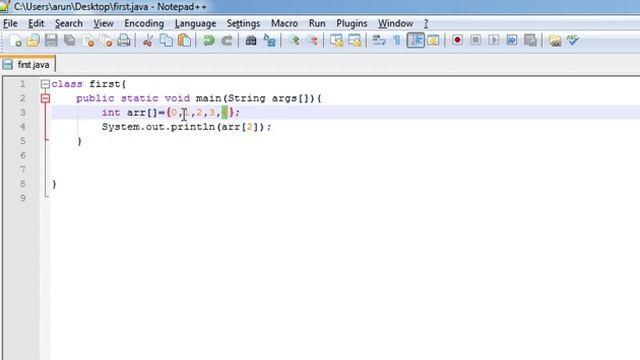Stop macro recording from the toolbar
The height and width of the screenshot is (360, 640).
(x=476, y=40)
